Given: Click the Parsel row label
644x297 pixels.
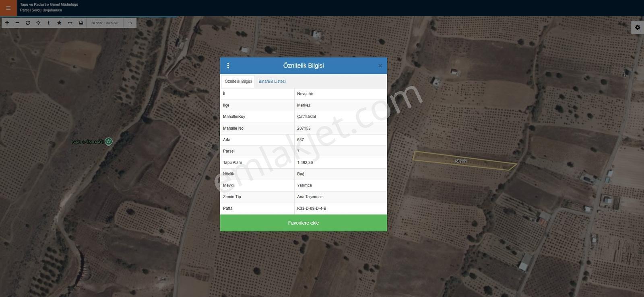Looking at the screenshot, I should tap(229, 151).
